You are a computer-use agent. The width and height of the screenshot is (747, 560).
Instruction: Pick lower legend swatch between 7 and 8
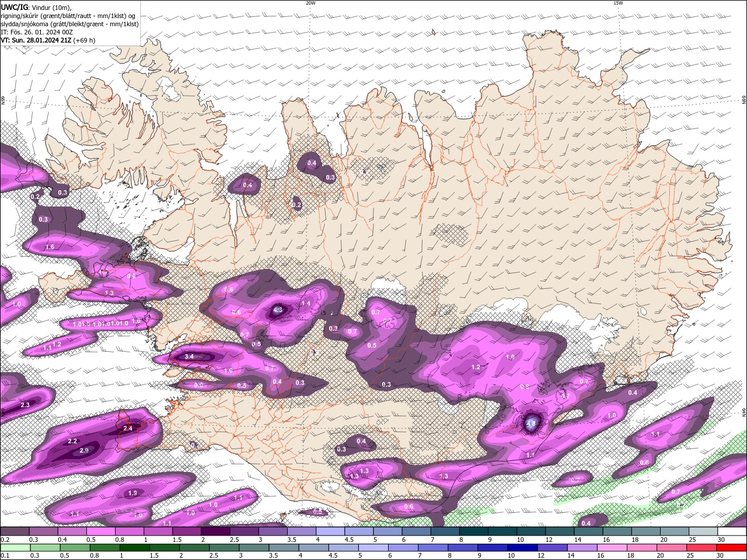(432, 548)
